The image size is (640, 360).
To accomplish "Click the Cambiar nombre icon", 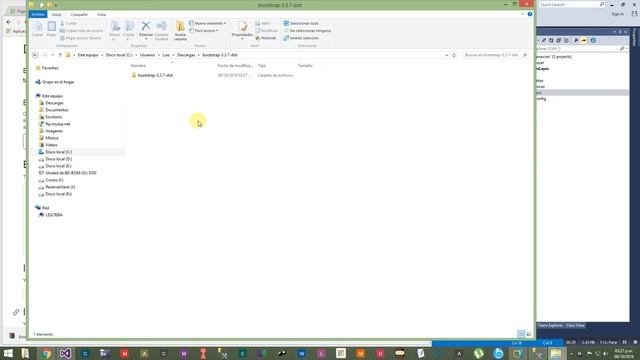I will tap(162, 30).
